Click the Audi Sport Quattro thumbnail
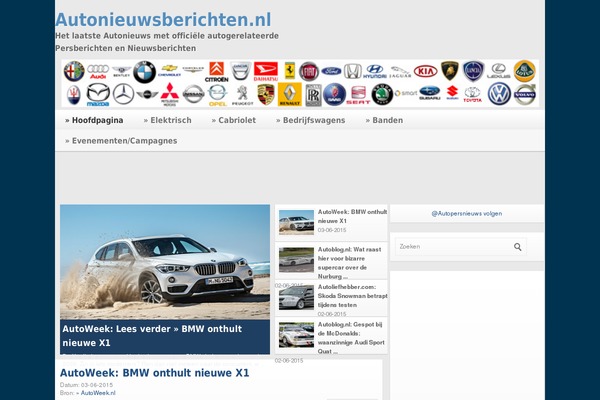This screenshot has height=400, width=600. [x=296, y=335]
